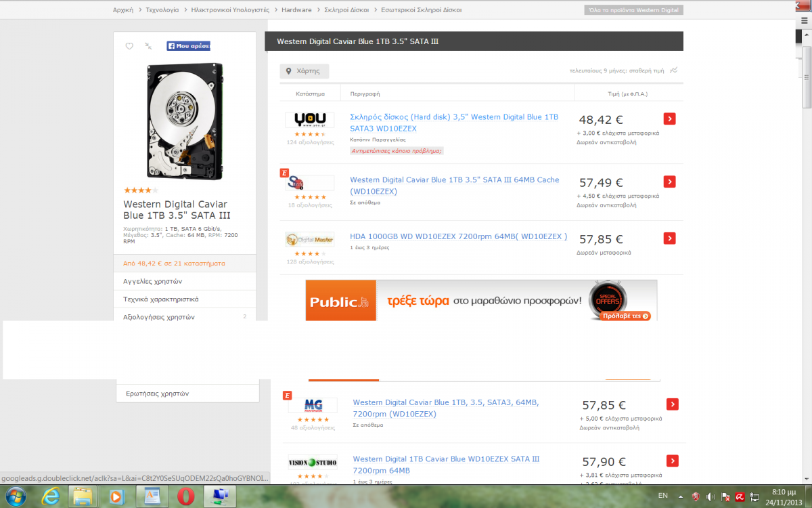
Task: Open volume speaker tray icon
Action: click(710, 497)
